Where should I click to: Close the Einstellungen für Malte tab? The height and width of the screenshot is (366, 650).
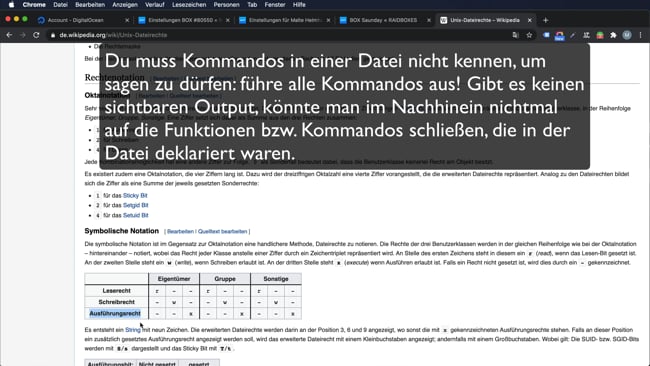point(328,20)
